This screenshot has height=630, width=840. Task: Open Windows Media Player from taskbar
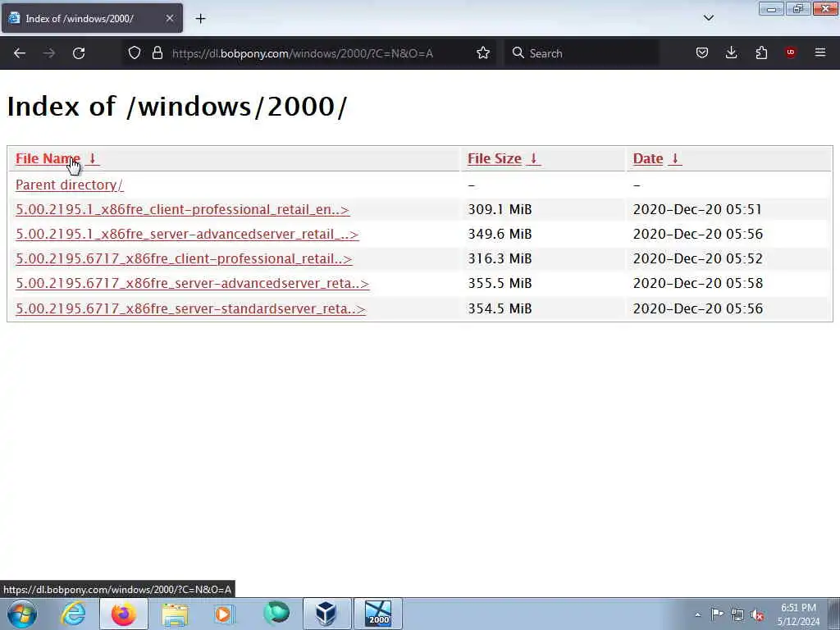click(225, 614)
